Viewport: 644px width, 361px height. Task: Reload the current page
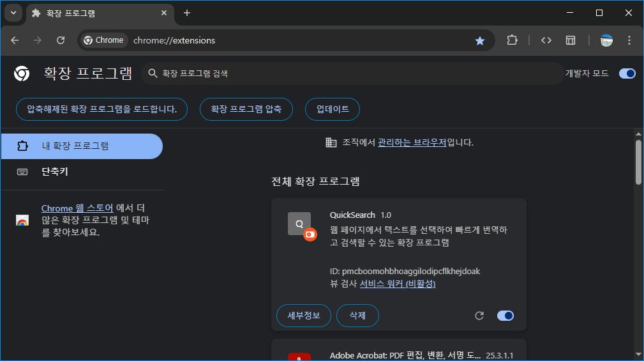[x=61, y=40]
